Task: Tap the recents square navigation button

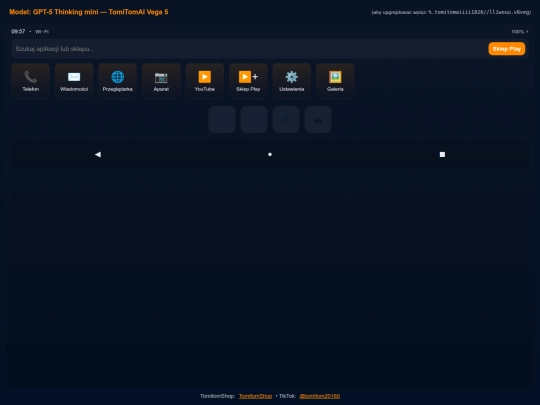Action: pos(442,154)
